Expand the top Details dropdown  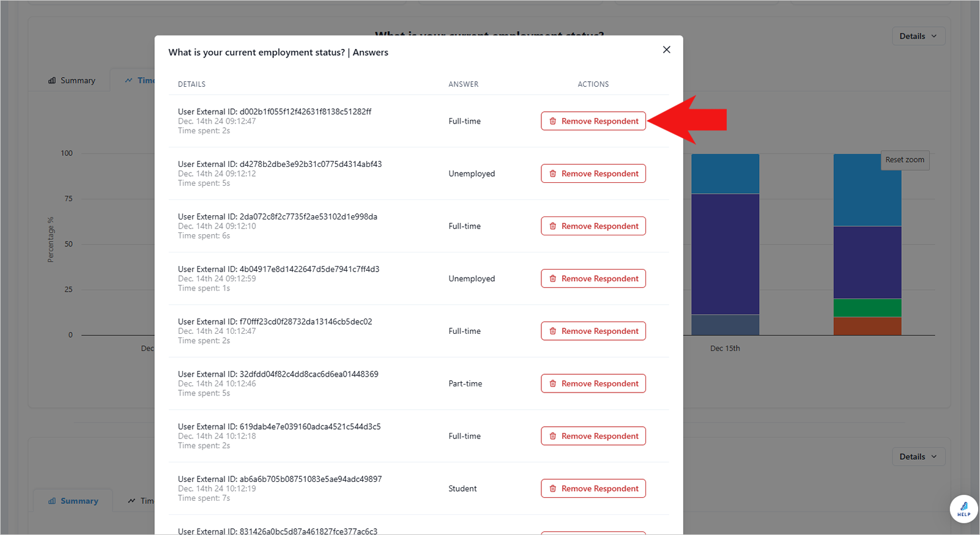pos(918,36)
